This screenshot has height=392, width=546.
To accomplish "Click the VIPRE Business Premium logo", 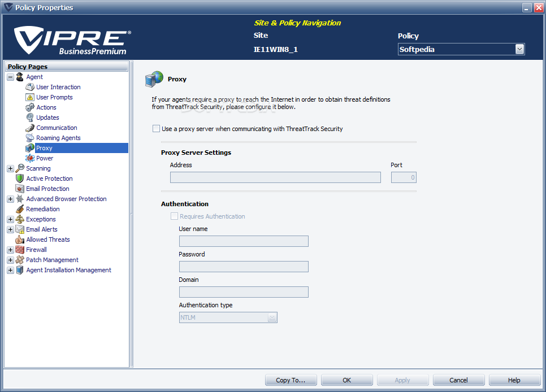I will [72, 40].
